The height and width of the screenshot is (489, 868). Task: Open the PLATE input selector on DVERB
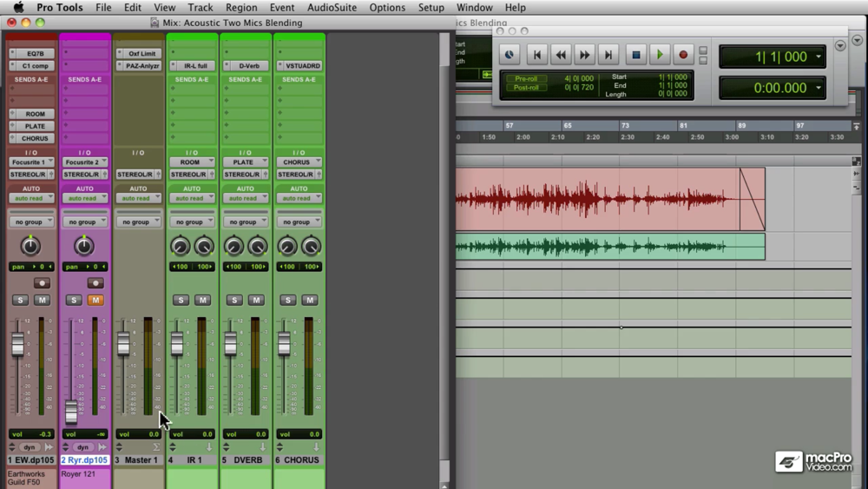(246, 162)
